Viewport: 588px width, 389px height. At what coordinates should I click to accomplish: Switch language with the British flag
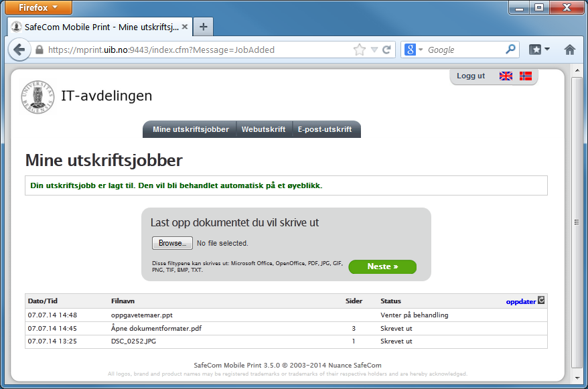pos(506,76)
